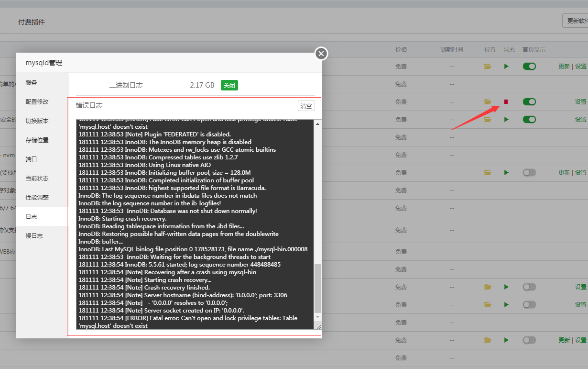Click log line with 'port: 3306'
This screenshot has height=369, width=588.
[183, 295]
